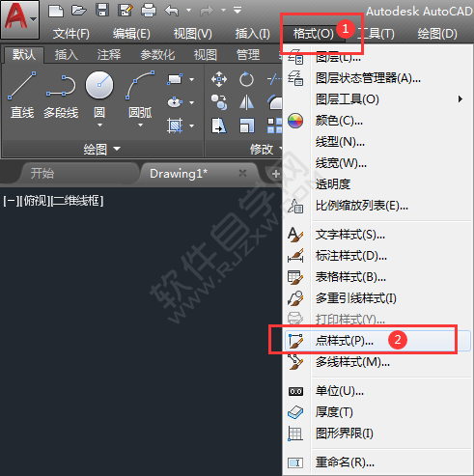
Task: Open the 视图(V) menu
Action: point(193,34)
